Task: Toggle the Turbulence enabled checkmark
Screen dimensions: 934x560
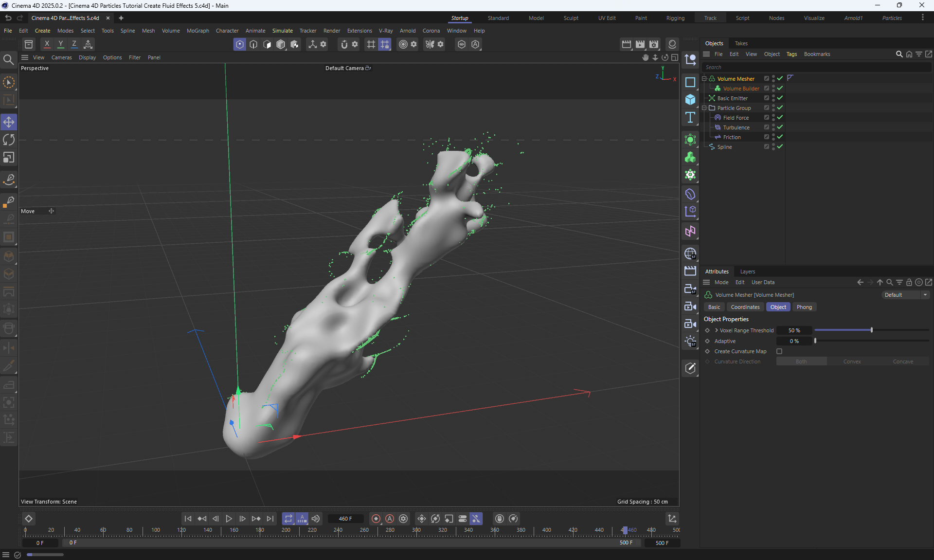Action: point(780,127)
